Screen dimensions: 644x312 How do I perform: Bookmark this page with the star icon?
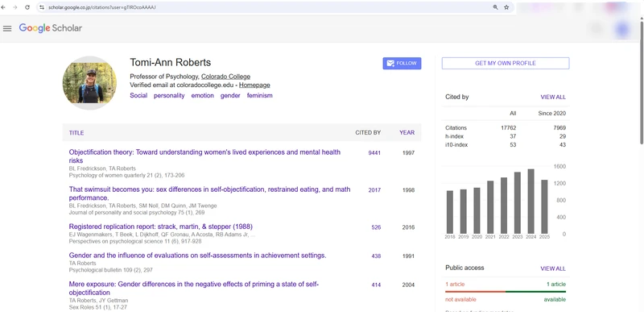click(x=506, y=7)
